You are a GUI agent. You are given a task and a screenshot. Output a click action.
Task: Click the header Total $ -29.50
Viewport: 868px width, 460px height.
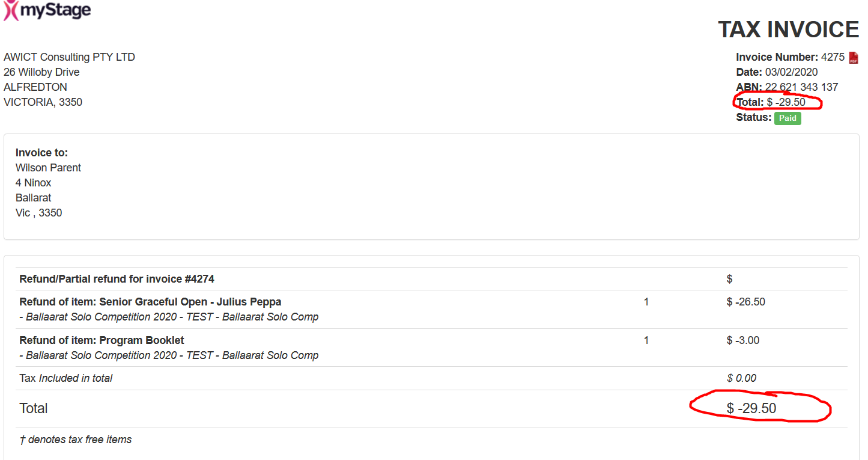click(771, 102)
